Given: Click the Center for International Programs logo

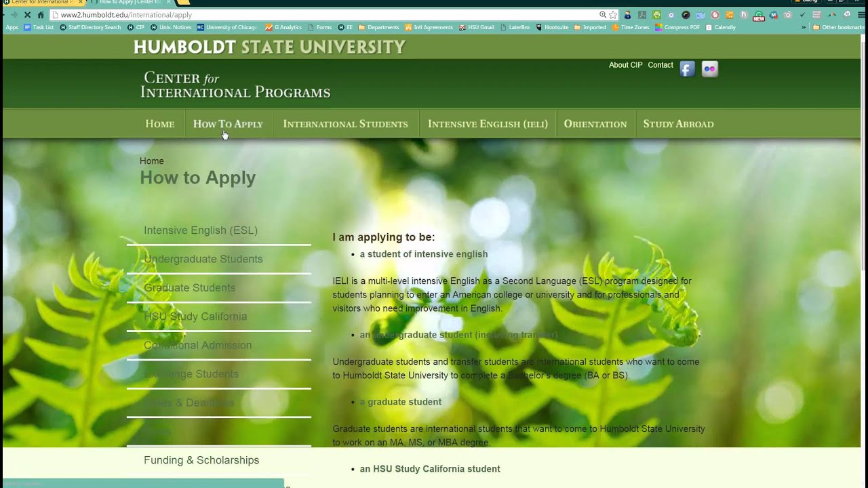Looking at the screenshot, I should [235, 85].
